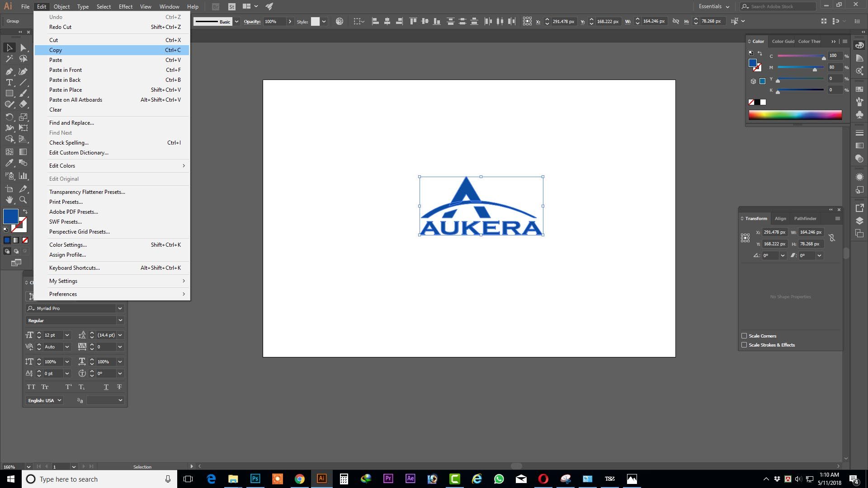
Task: Open the 12 pt font size dropdown
Action: [x=67, y=335]
